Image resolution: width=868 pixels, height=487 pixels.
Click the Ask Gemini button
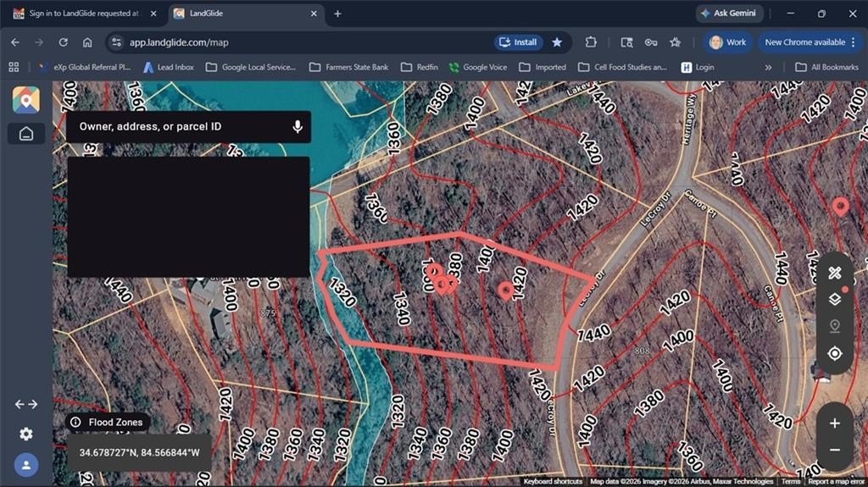729,14
